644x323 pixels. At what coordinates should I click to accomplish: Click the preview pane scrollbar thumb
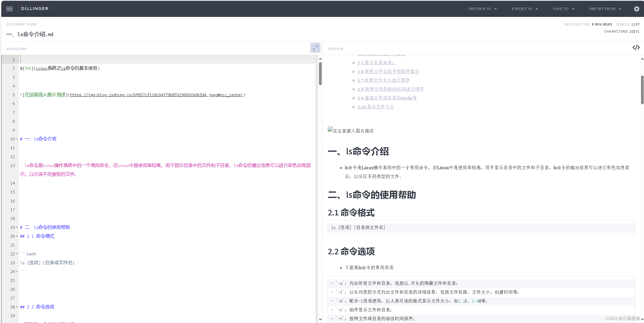coord(642,90)
